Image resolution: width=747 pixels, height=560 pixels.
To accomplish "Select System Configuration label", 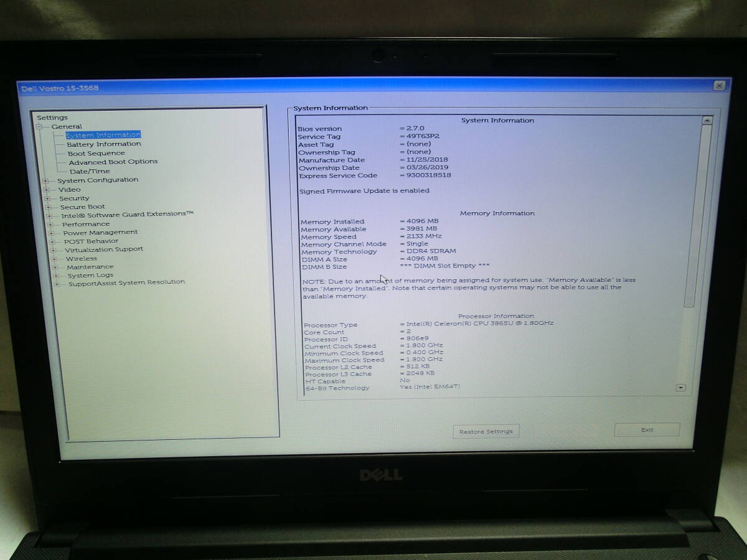I will 98,180.
